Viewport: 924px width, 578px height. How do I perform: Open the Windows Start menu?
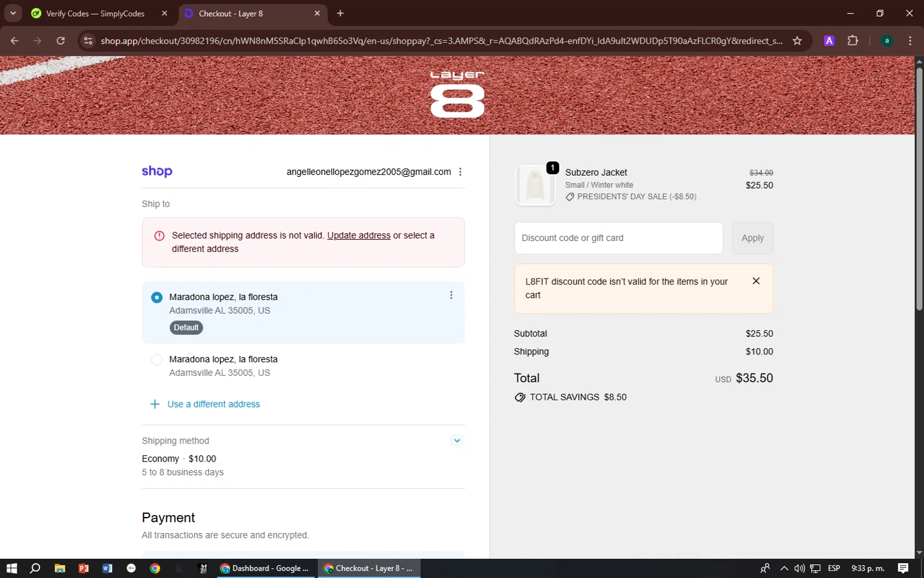pos(12,568)
